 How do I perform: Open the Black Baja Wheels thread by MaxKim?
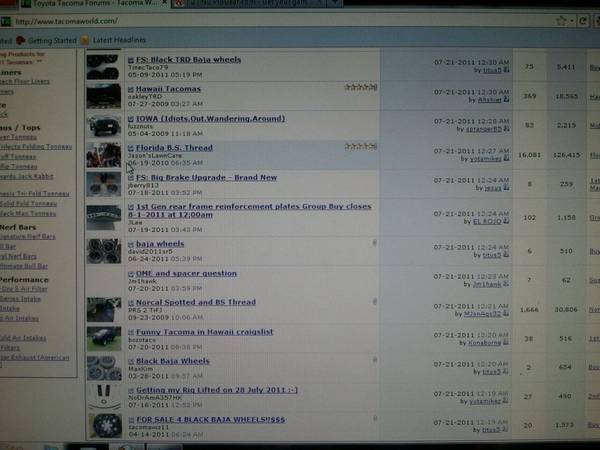tap(173, 361)
